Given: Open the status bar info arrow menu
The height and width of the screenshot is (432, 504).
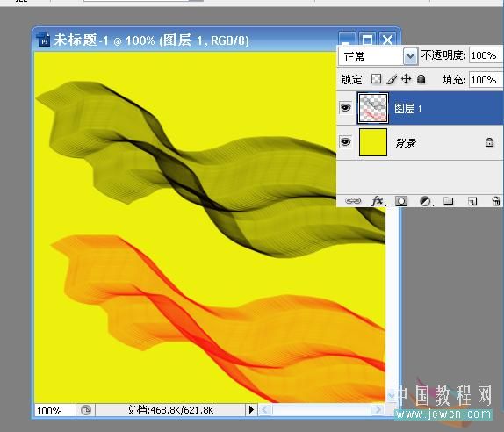Looking at the screenshot, I should point(251,410).
